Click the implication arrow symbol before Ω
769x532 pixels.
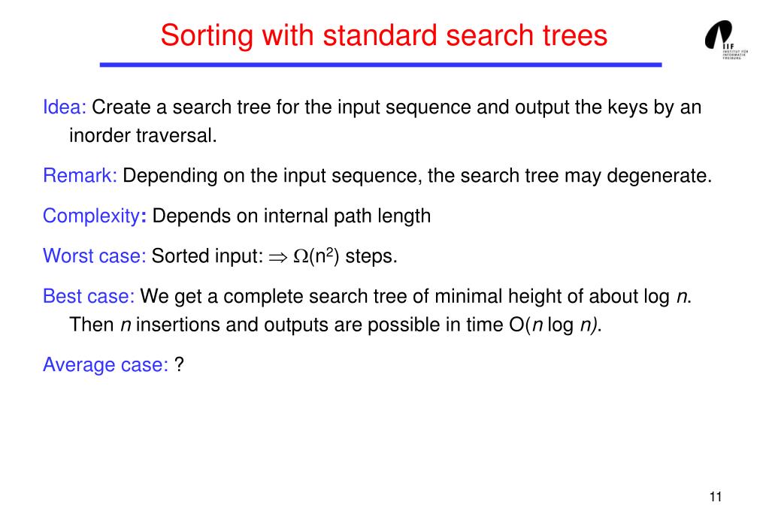(278, 257)
